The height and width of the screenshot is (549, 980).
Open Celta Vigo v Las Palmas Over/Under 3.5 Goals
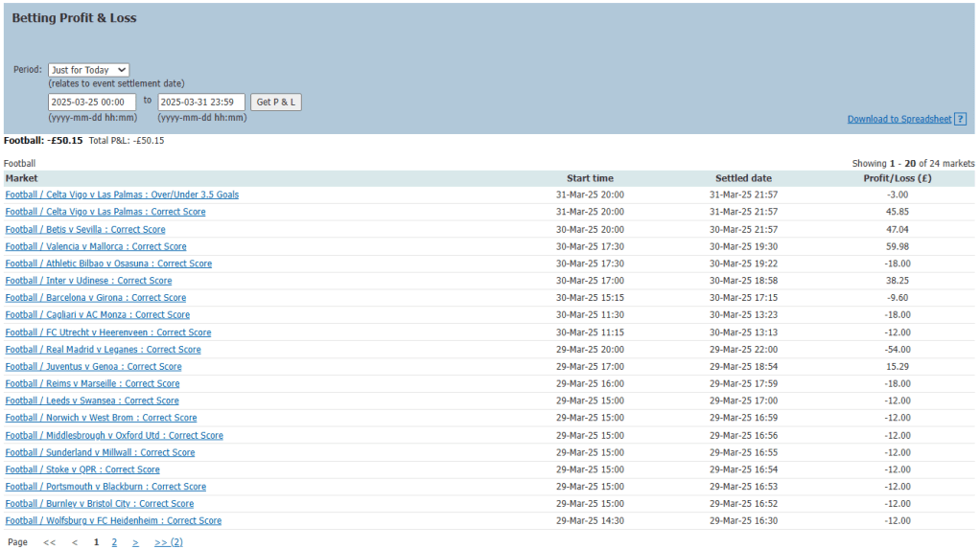click(x=122, y=194)
